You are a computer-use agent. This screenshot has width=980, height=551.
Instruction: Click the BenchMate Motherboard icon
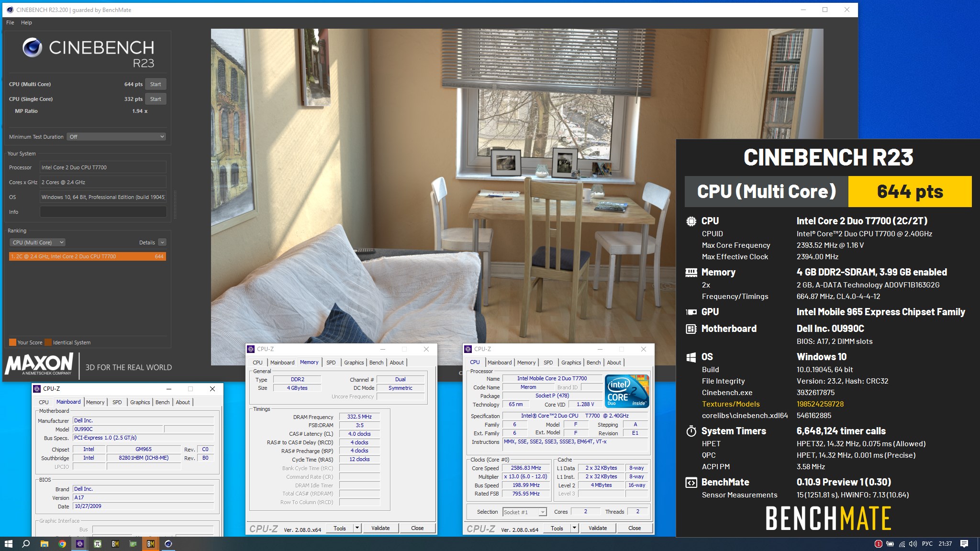tap(691, 329)
